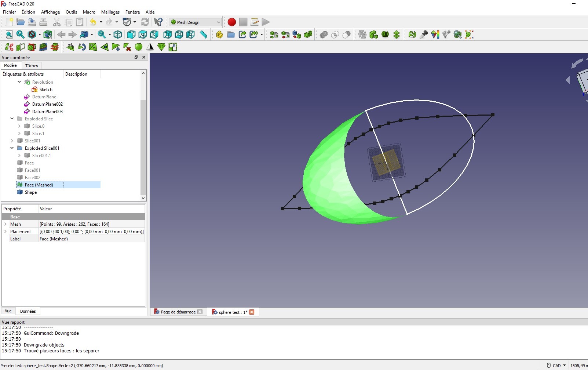Expand the Placement property row
The width and height of the screenshot is (588, 370).
(x=6, y=231)
